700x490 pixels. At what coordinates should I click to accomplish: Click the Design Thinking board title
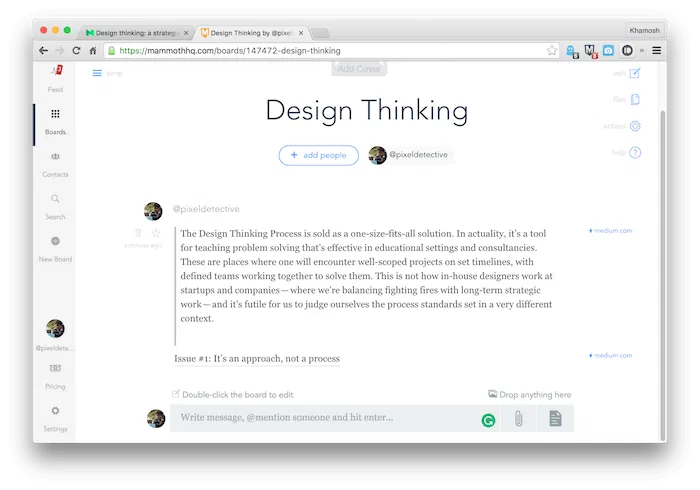pos(367,111)
